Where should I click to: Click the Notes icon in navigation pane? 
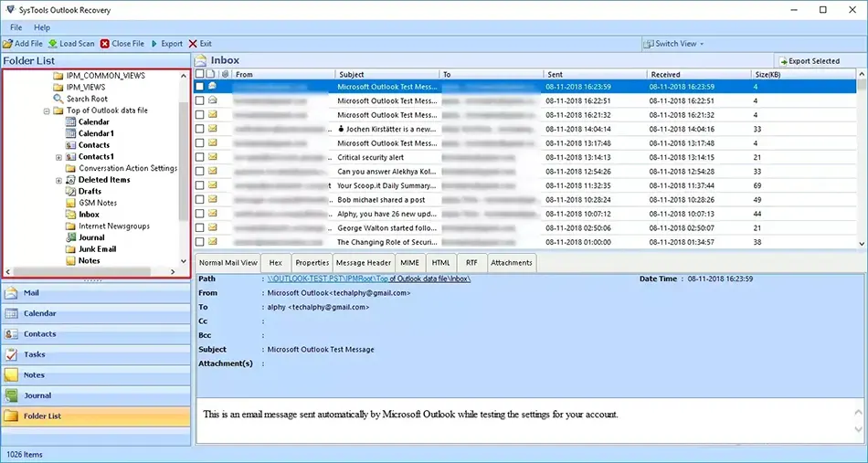pos(11,375)
